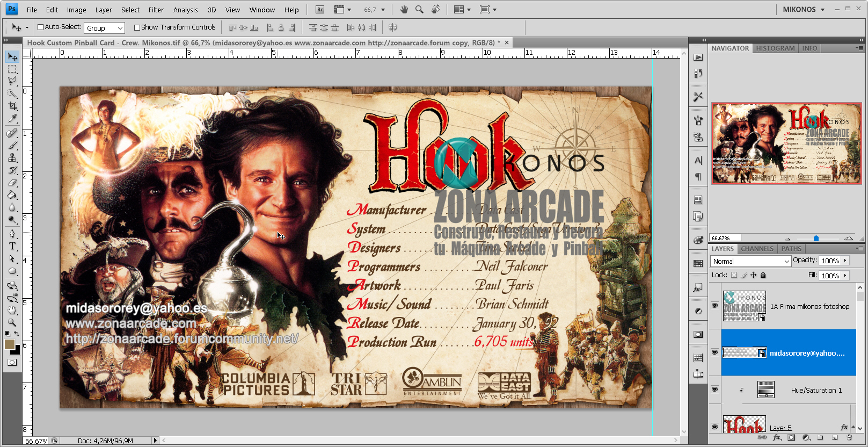Image resolution: width=868 pixels, height=447 pixels.
Task: Open the Fill slider arrow
Action: [845, 276]
